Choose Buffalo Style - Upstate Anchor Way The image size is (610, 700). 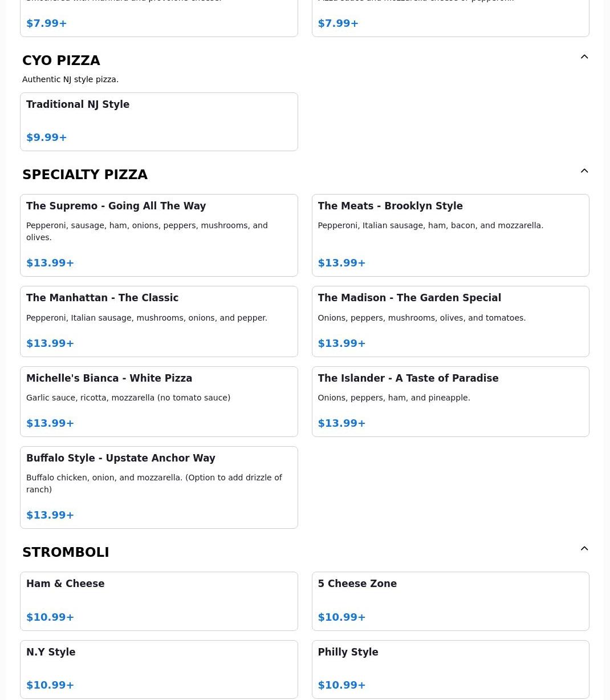coord(159,488)
